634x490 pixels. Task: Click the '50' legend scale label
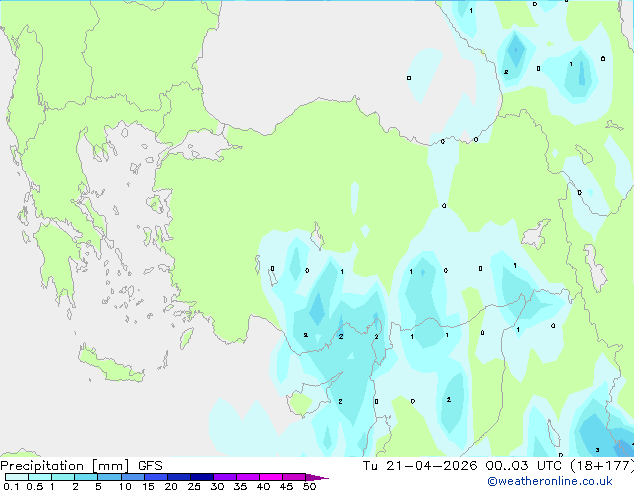tap(309, 486)
